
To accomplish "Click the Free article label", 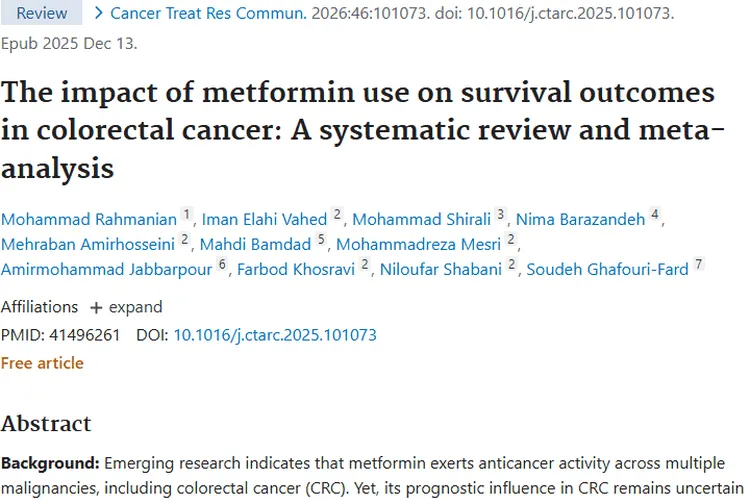I will pos(42,363).
